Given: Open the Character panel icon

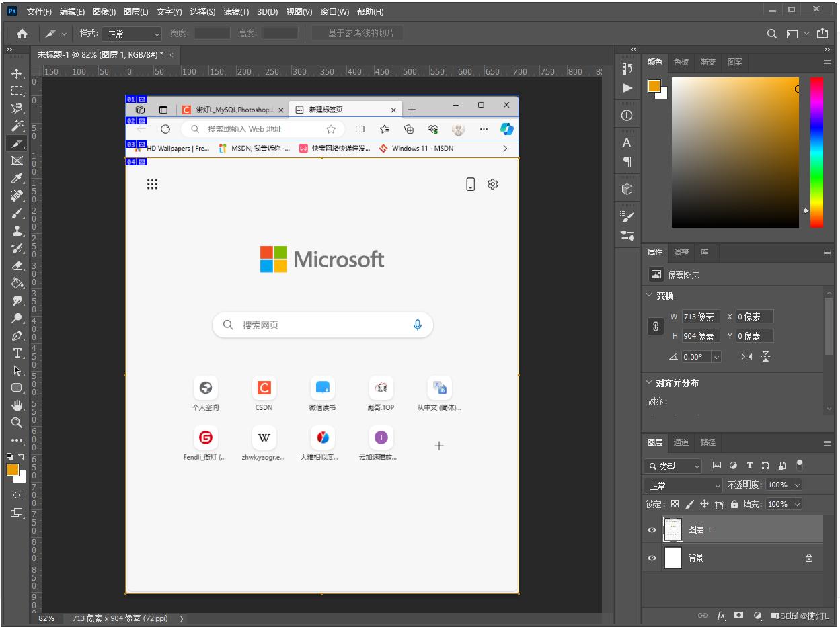Looking at the screenshot, I should 627,142.
